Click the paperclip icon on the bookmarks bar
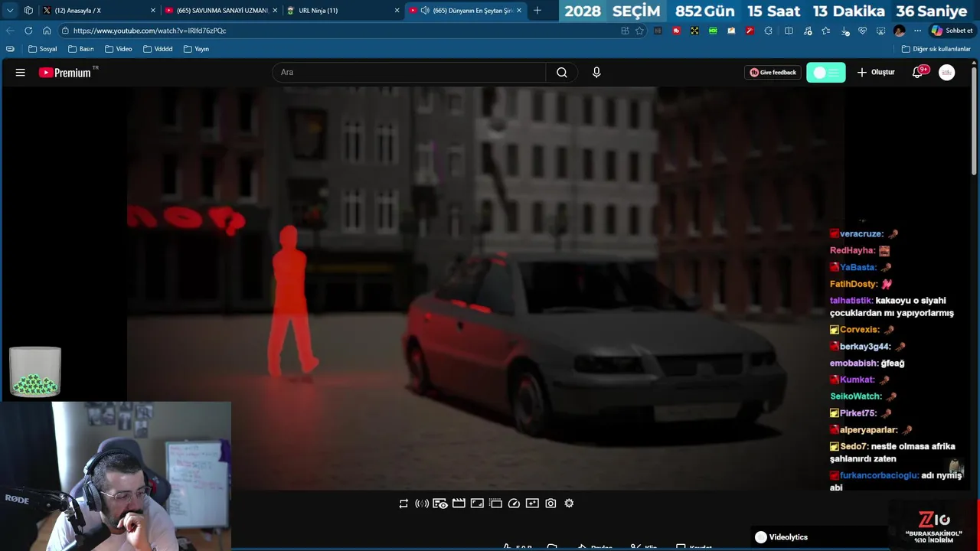The width and height of the screenshot is (980, 551). [x=10, y=49]
